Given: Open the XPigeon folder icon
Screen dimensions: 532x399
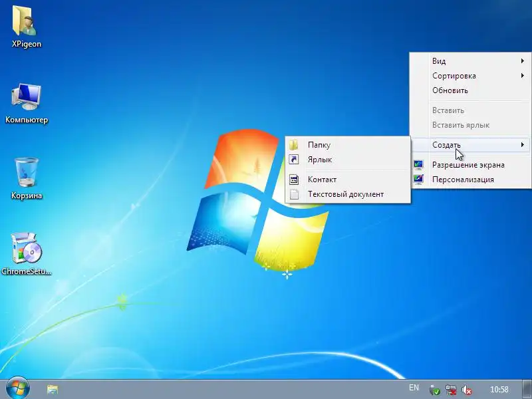Looking at the screenshot, I should (25, 21).
